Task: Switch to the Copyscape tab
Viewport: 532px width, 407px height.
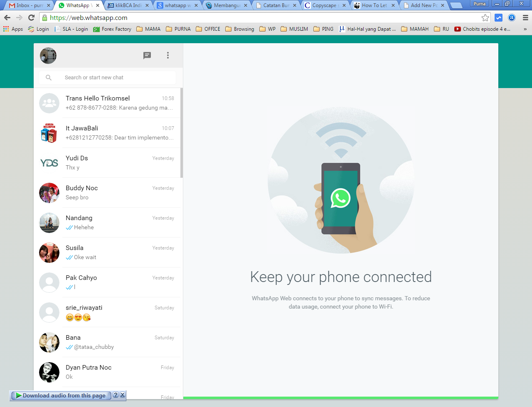Action: [325, 5]
